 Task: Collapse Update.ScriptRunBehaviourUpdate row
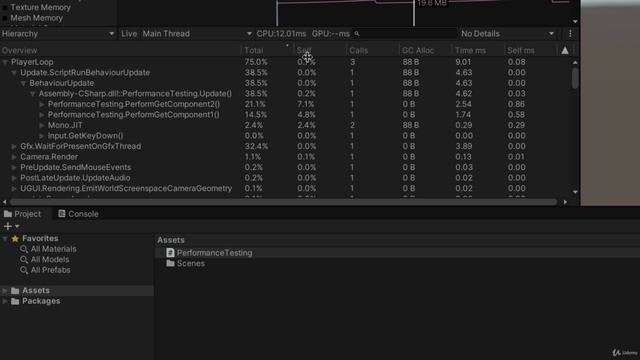click(14, 73)
